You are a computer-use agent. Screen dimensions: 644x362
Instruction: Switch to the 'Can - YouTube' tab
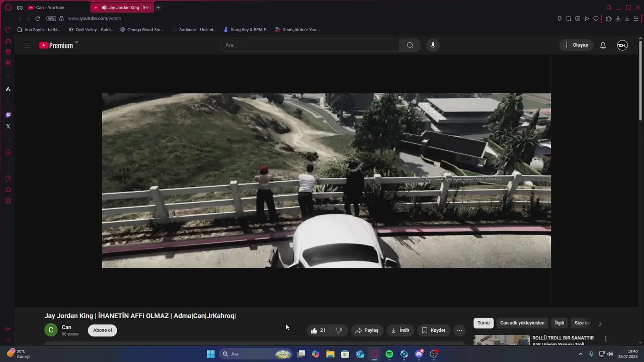[50, 8]
